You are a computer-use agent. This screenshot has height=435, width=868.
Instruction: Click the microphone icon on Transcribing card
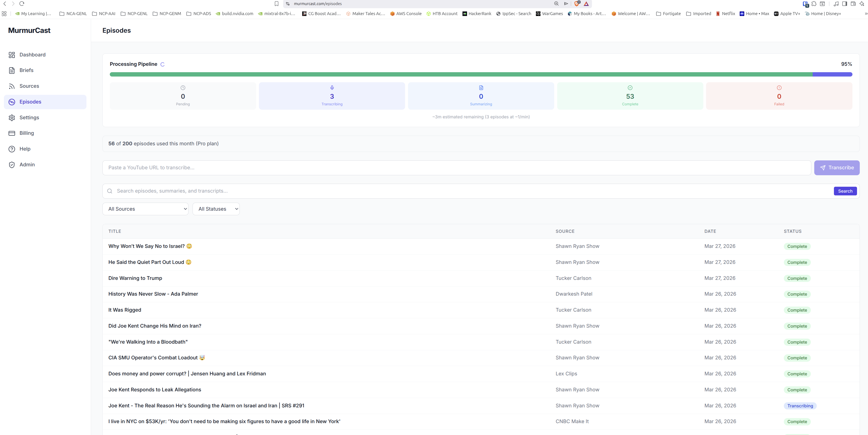(x=332, y=88)
